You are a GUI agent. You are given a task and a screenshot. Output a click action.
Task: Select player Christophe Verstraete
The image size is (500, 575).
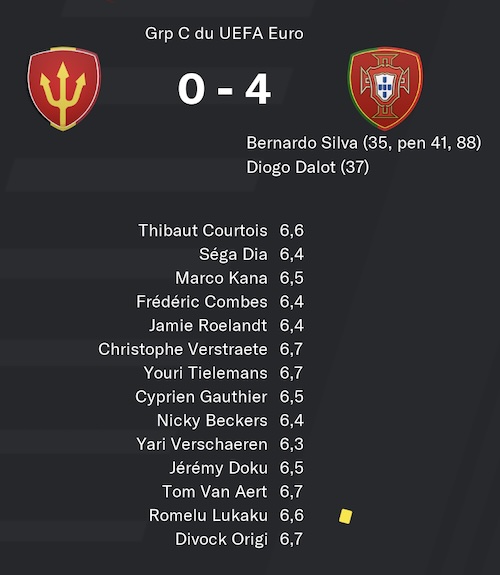pos(183,349)
